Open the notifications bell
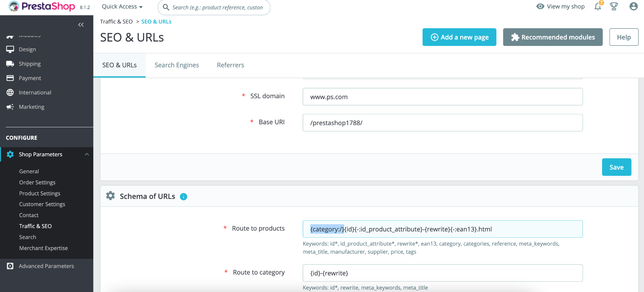644x292 pixels. tap(598, 6)
